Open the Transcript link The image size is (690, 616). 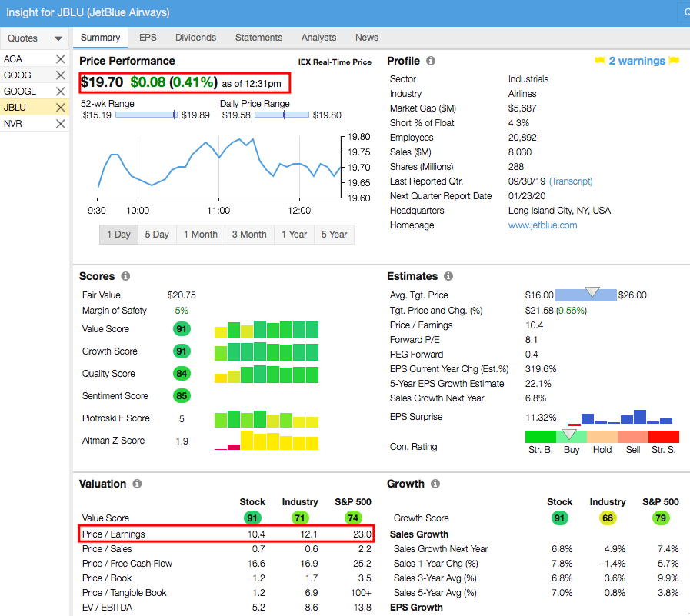coord(571,181)
